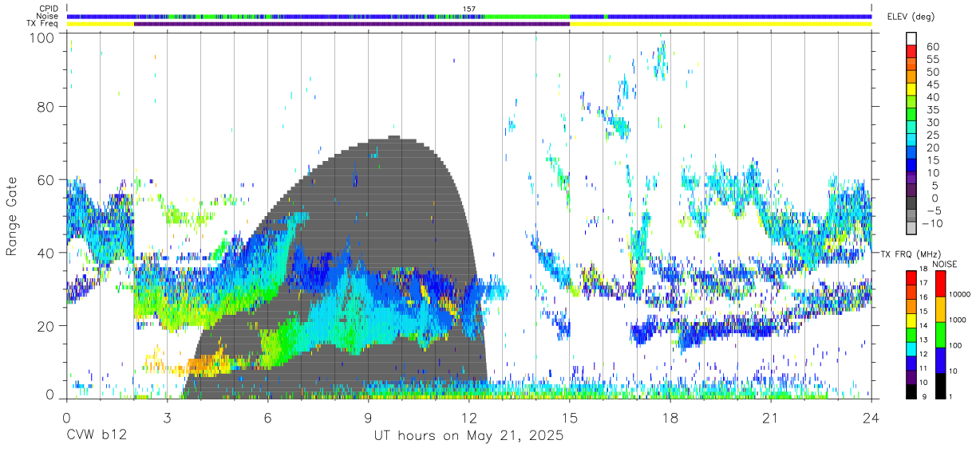Click the '12' tick on UT hours axis

coord(469,418)
